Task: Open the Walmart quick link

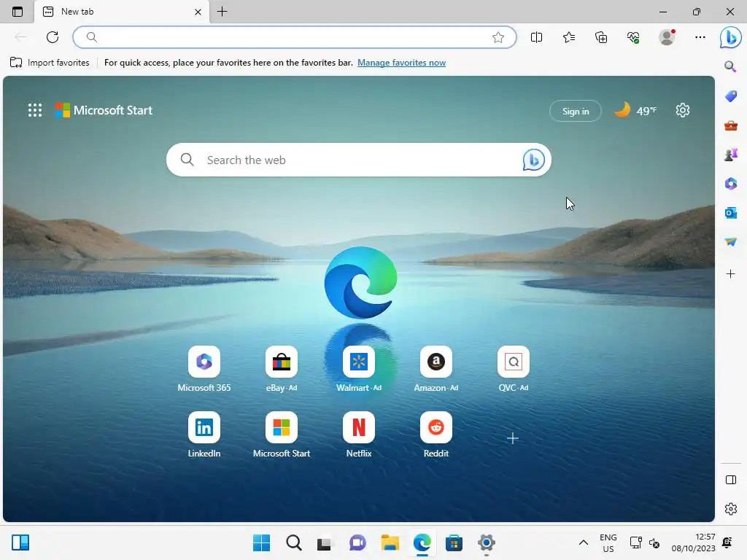Action: click(x=359, y=369)
